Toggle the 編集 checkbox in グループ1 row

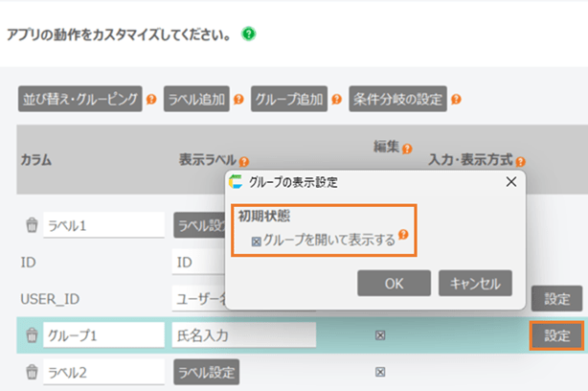pos(380,335)
